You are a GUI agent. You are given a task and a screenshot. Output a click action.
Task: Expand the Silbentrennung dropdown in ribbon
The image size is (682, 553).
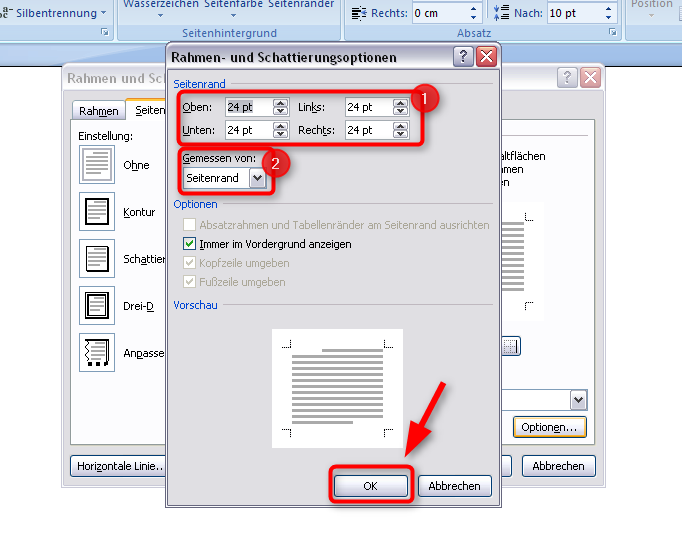(x=104, y=13)
